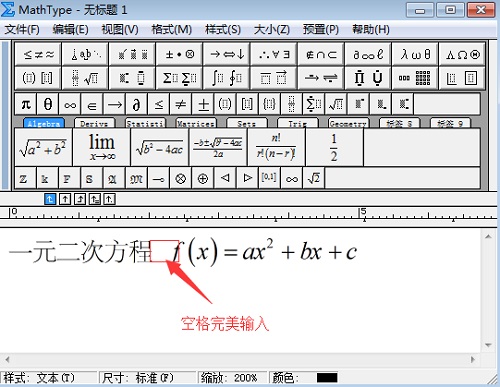
Task: Open the fence templates palette
Action: pyautogui.click(x=38, y=78)
